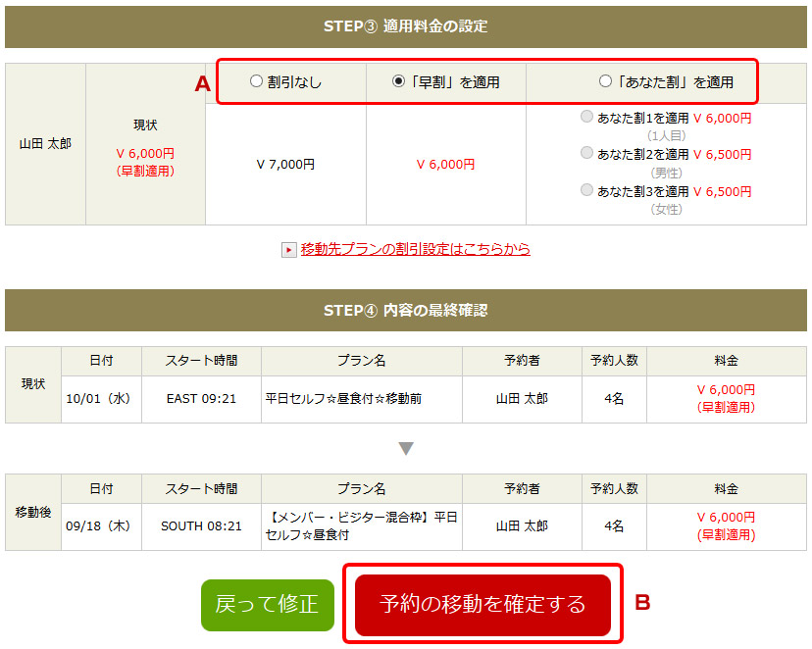
Task: Select あなた割2を適用 male discount option
Action: (x=586, y=153)
